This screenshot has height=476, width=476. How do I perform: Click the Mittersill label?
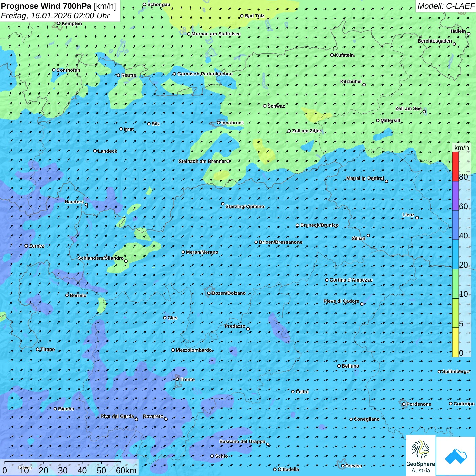(390, 120)
